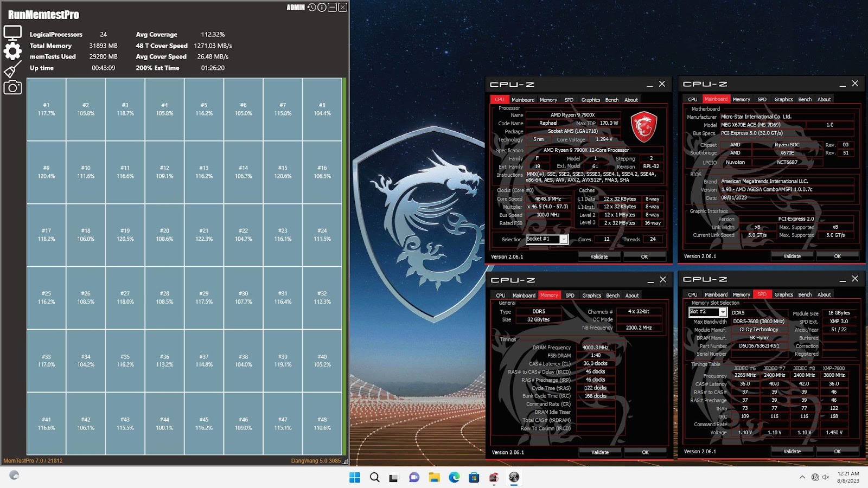Click the muted volume tray icon

826,477
